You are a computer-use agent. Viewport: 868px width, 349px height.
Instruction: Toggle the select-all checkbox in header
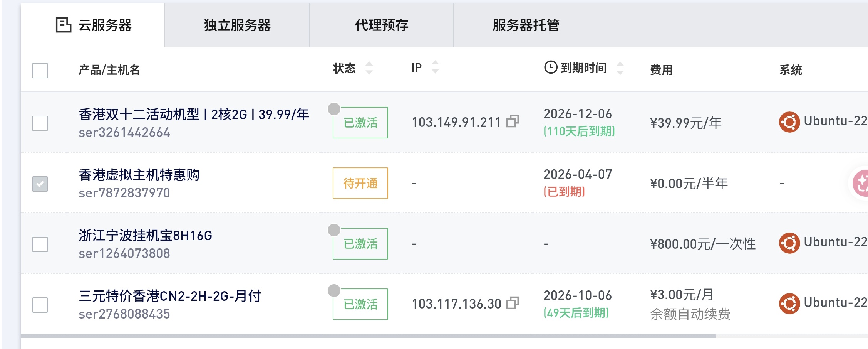40,71
